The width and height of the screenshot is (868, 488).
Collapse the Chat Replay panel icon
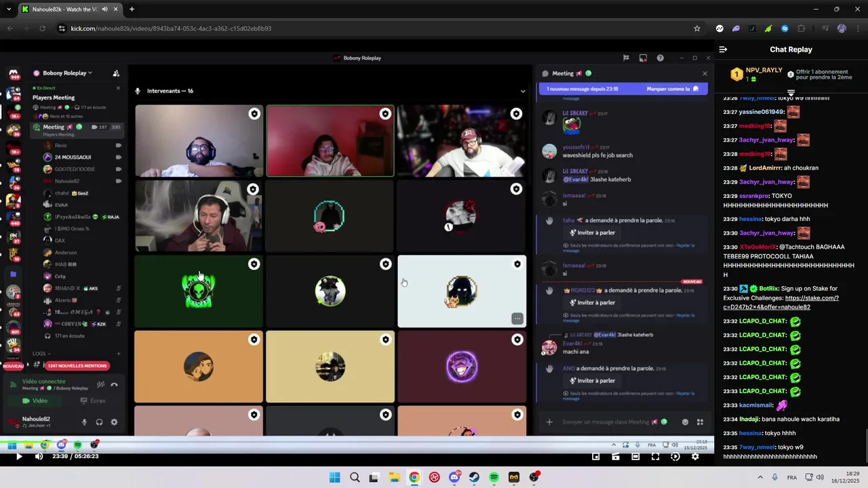[723, 49]
